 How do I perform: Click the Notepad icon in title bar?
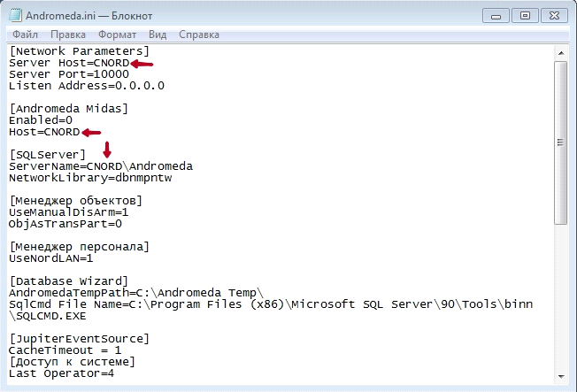pos(15,15)
